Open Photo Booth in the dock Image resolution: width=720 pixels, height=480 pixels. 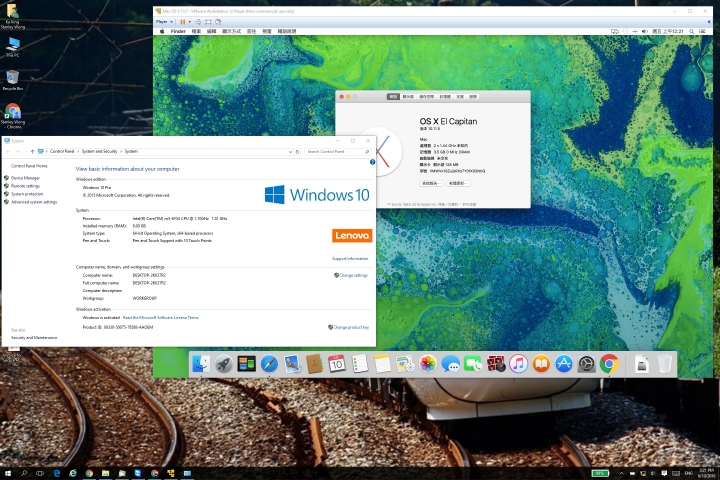(495, 364)
